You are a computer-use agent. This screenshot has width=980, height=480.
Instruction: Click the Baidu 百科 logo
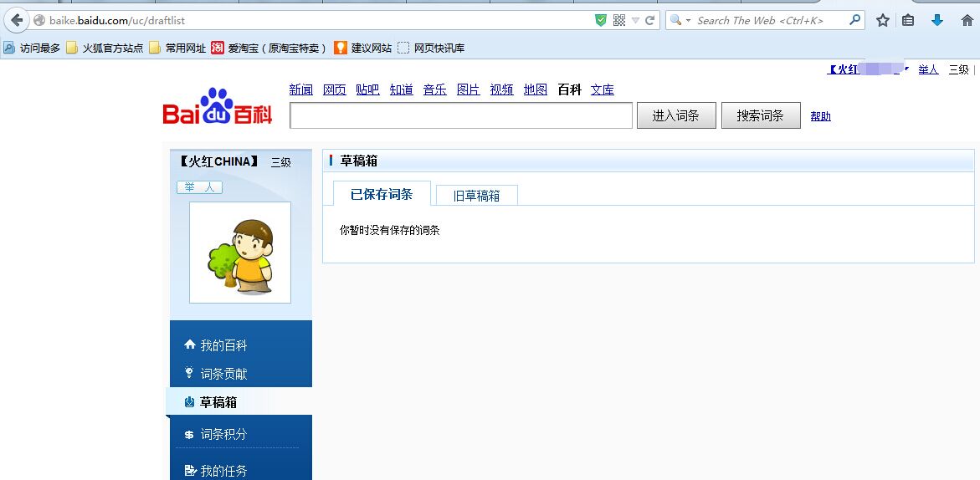218,106
